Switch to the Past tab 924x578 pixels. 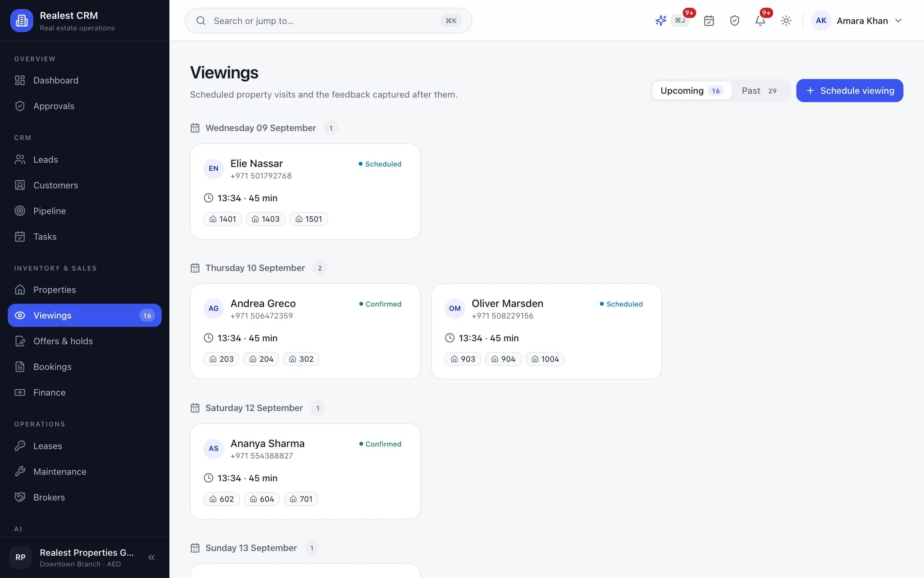[759, 91]
